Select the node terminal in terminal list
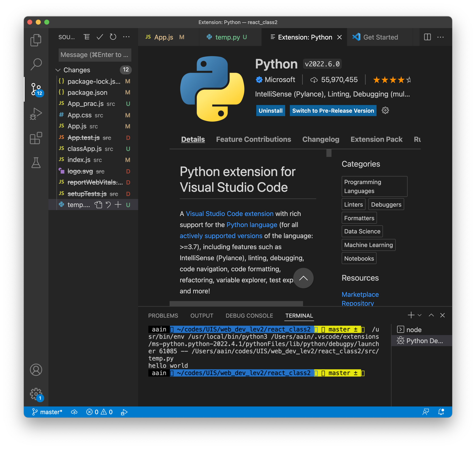This screenshot has height=449, width=476. (422, 330)
